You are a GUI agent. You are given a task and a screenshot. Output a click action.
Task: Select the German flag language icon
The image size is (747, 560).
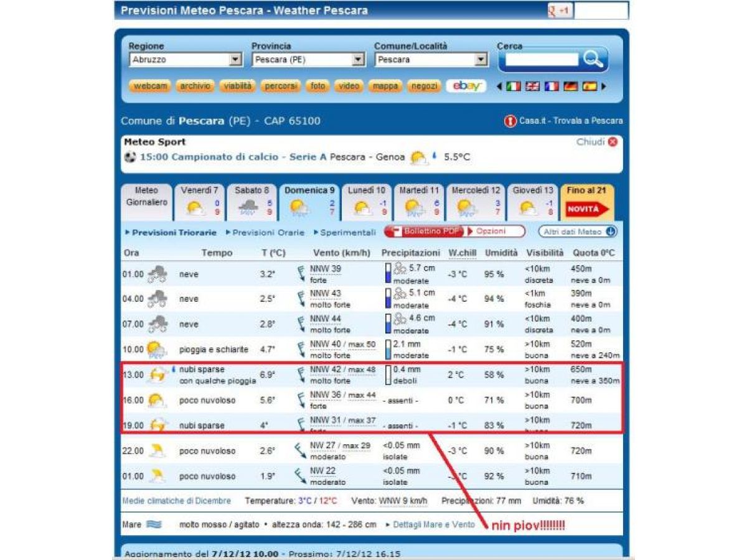(x=570, y=86)
